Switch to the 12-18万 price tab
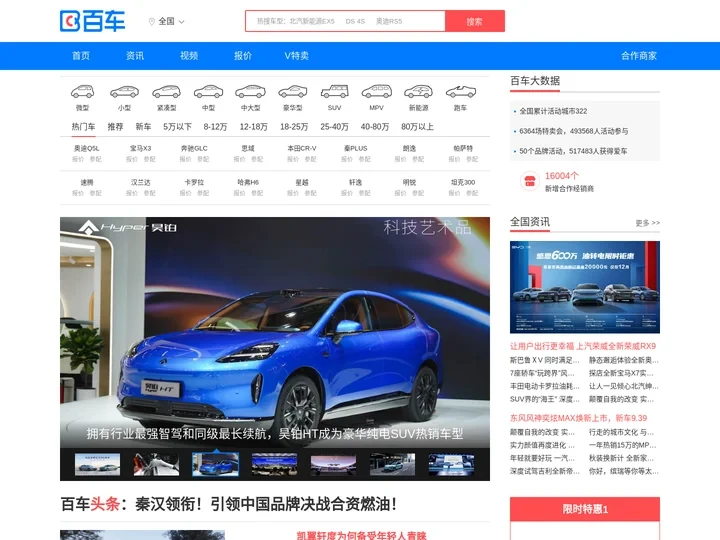 [253, 127]
